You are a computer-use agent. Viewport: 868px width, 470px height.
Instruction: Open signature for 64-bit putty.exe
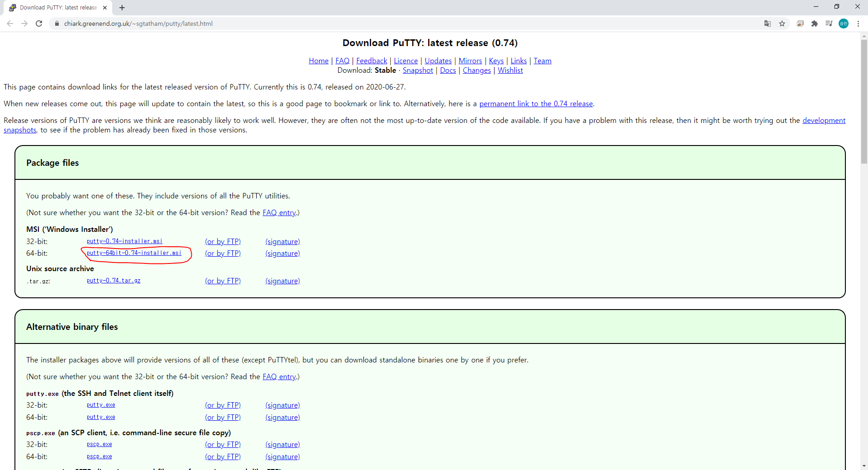tap(283, 417)
